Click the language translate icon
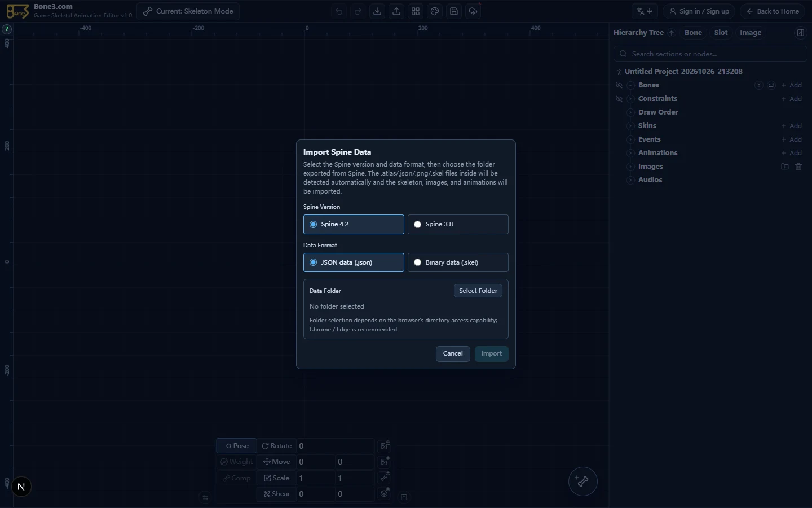The image size is (812, 508). click(x=645, y=11)
